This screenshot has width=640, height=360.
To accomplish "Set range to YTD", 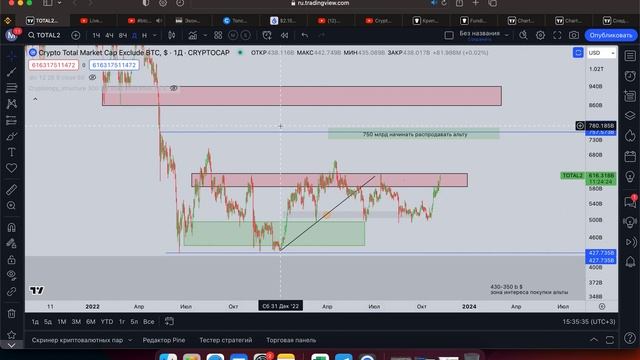I will pyautogui.click(x=107, y=322).
